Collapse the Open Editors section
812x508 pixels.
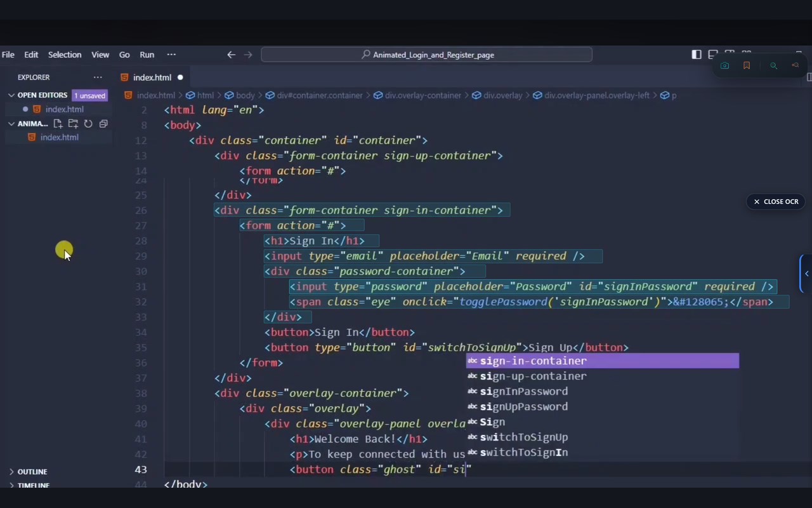click(11, 95)
